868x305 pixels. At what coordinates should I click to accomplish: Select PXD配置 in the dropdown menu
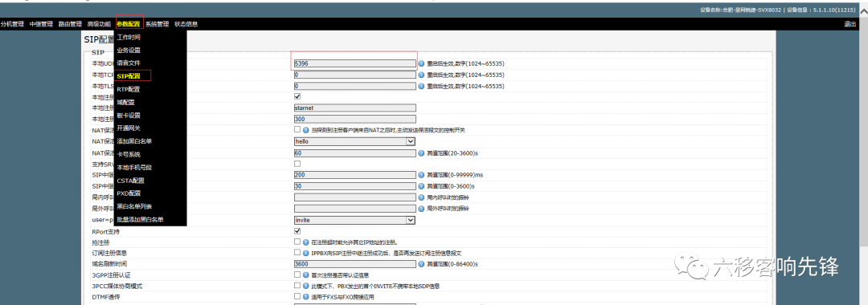point(129,193)
